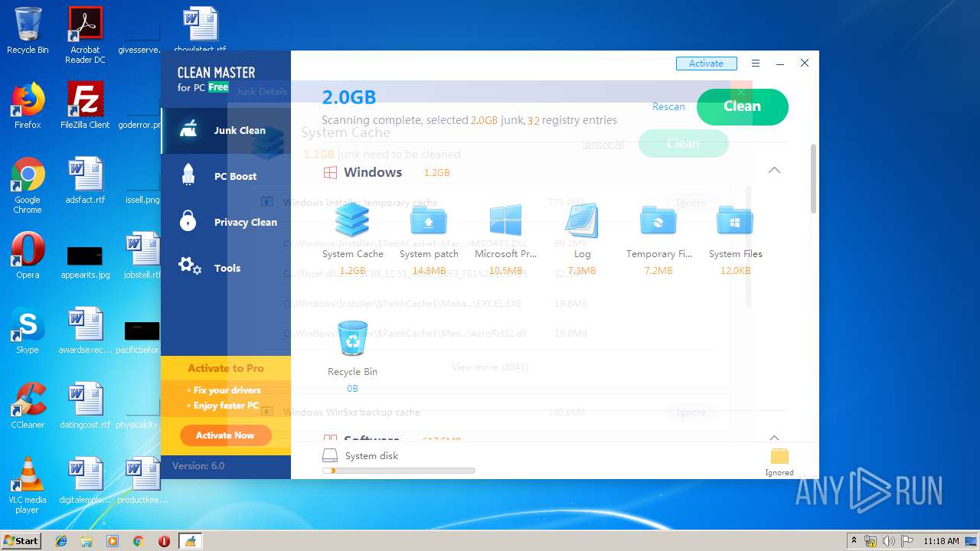Click the Rescan link
Viewport: 980px width, 551px height.
[668, 106]
